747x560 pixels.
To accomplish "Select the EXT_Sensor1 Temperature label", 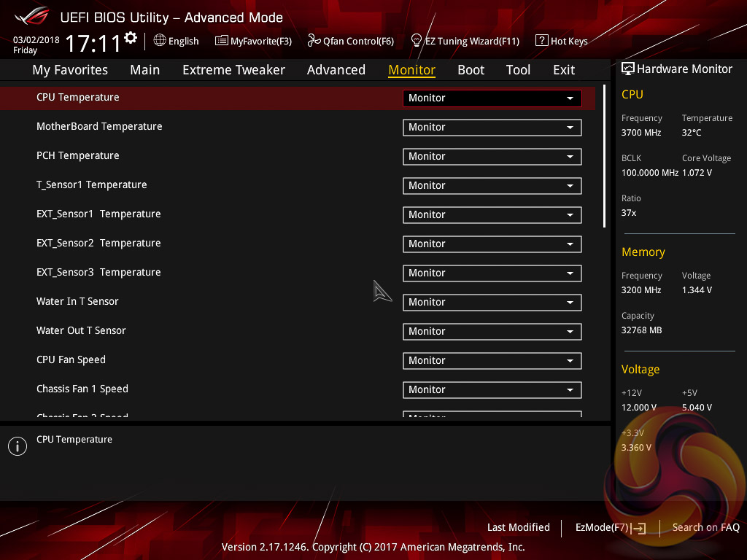I will (x=98, y=214).
